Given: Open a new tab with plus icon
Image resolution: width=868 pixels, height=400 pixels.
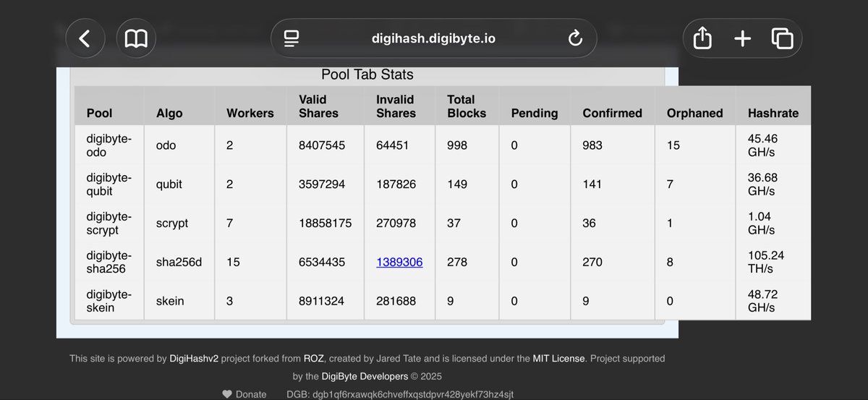Looking at the screenshot, I should [742, 38].
